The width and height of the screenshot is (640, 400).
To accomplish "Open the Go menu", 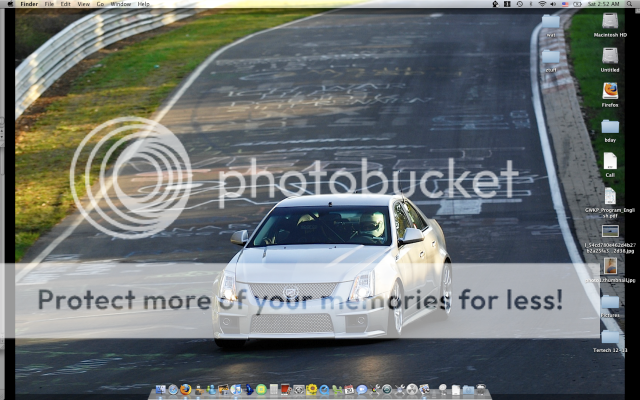I will tap(100, 4).
